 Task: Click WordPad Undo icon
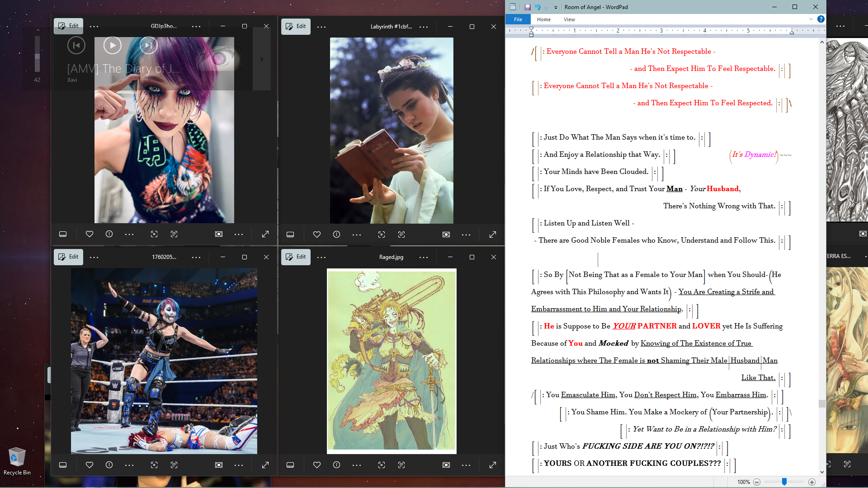click(x=538, y=7)
